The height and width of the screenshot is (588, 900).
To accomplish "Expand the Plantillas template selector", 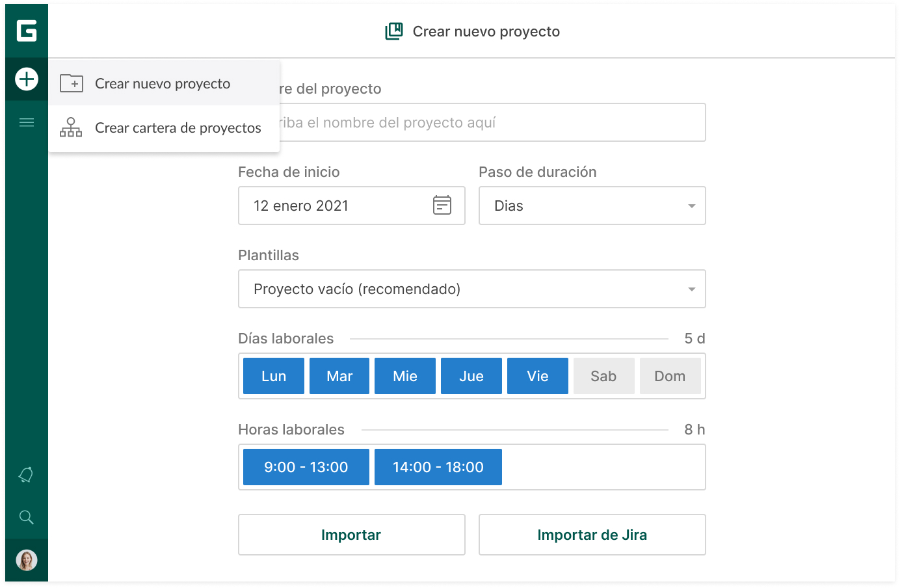I will click(691, 289).
